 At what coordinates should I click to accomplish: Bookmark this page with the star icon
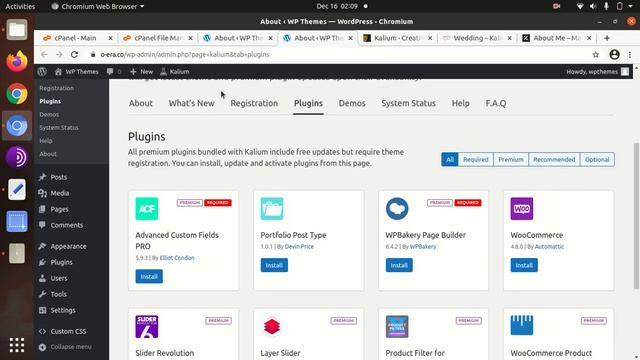(x=596, y=54)
